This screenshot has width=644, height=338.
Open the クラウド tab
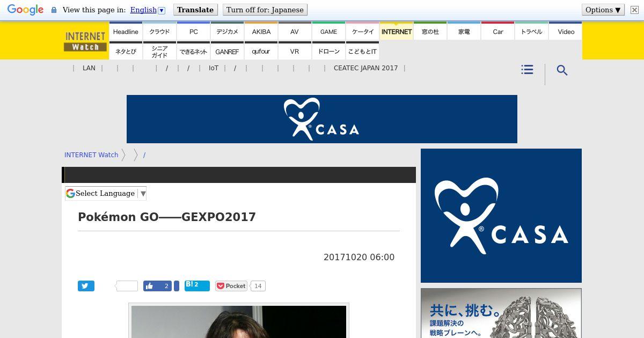159,31
